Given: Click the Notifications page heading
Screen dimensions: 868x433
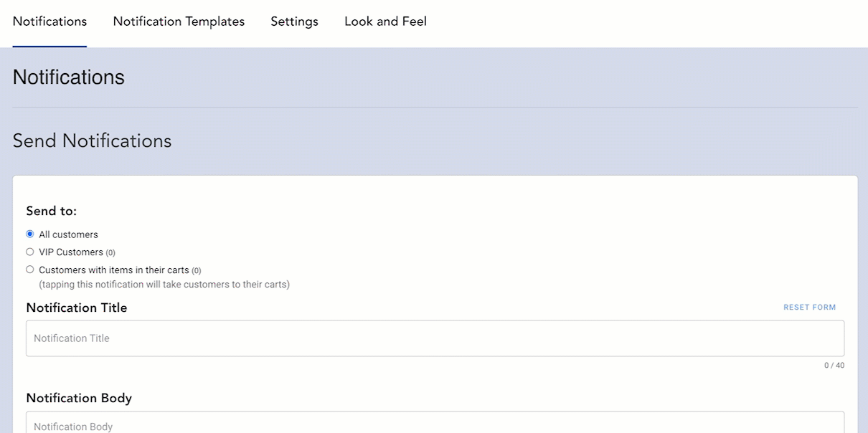Looking at the screenshot, I should tap(69, 77).
